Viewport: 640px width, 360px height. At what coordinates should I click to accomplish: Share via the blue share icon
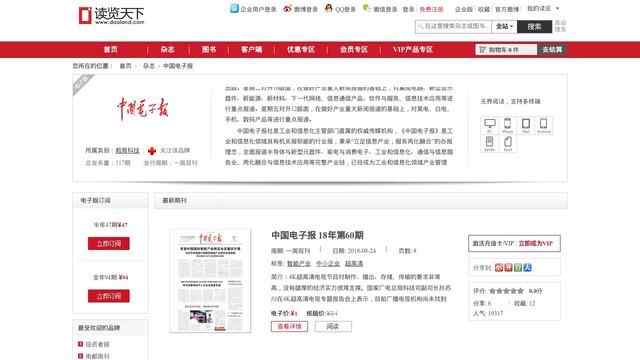pyautogui.click(x=527, y=268)
